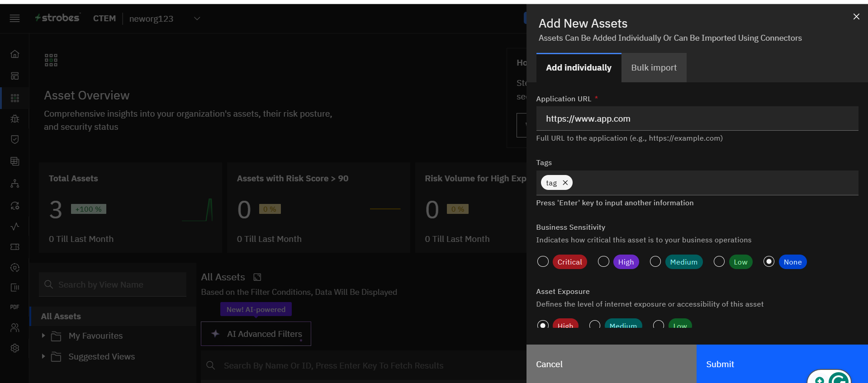The height and width of the screenshot is (383, 868).
Task: Open settings gear in sidebar
Action: tap(15, 348)
